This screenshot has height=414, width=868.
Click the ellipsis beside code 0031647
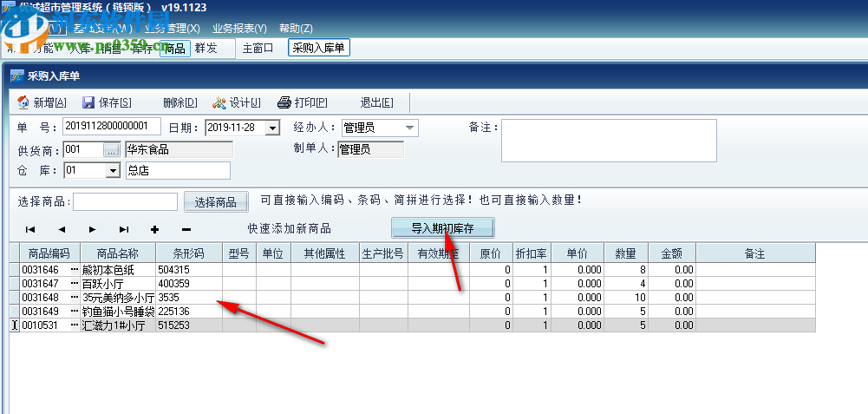(75, 284)
